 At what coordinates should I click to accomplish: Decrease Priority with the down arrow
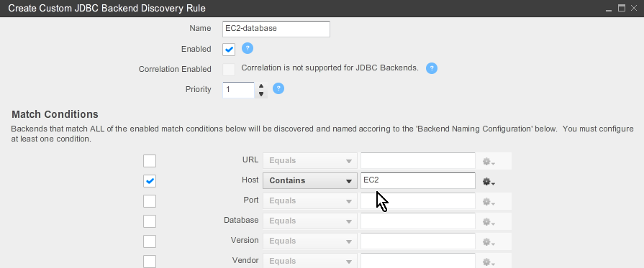260,94
